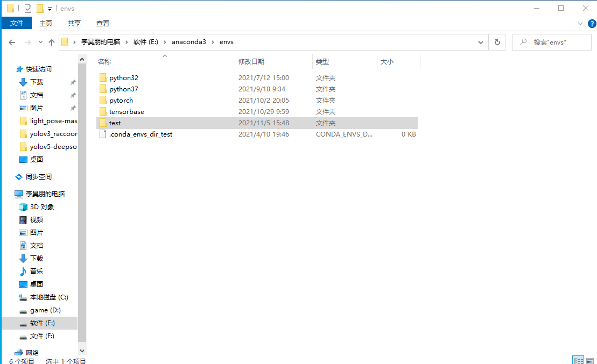The width and height of the screenshot is (597, 364).
Task: Open the customize quick access toolbar dropdown
Action: (x=50, y=9)
